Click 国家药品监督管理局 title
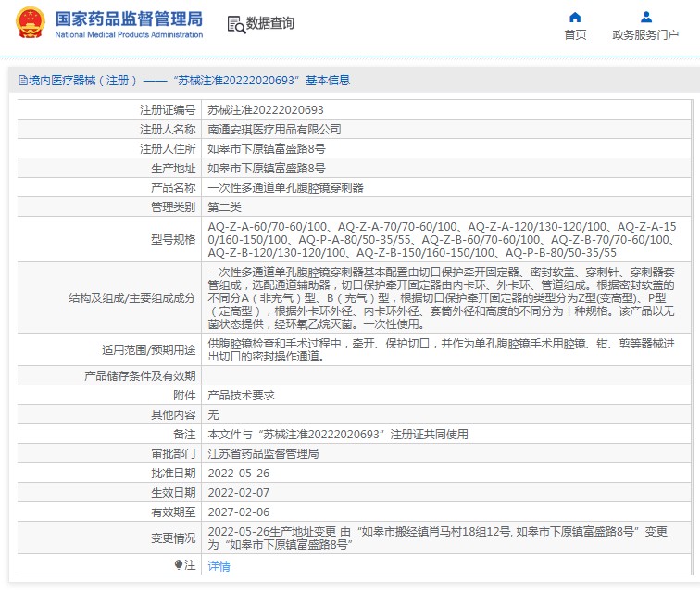This screenshot has width=700, height=594. tap(129, 19)
